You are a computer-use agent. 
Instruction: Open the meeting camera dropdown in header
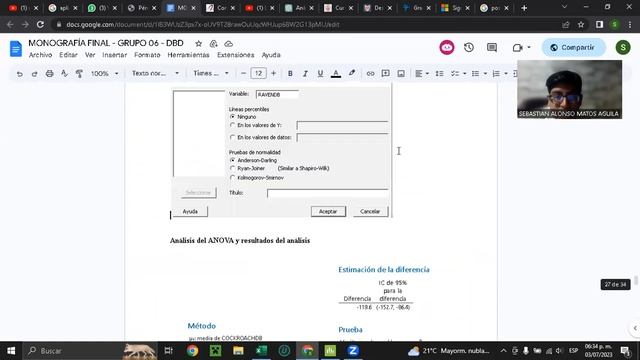click(529, 47)
